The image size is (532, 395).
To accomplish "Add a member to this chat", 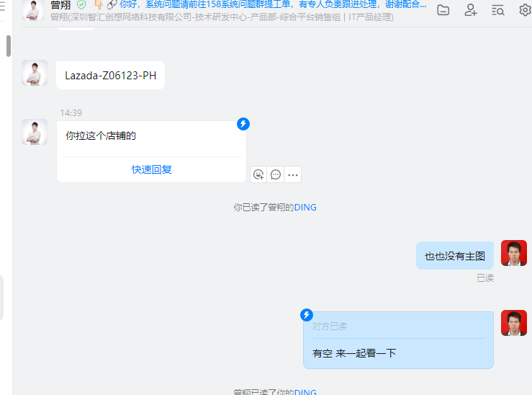I will [471, 10].
